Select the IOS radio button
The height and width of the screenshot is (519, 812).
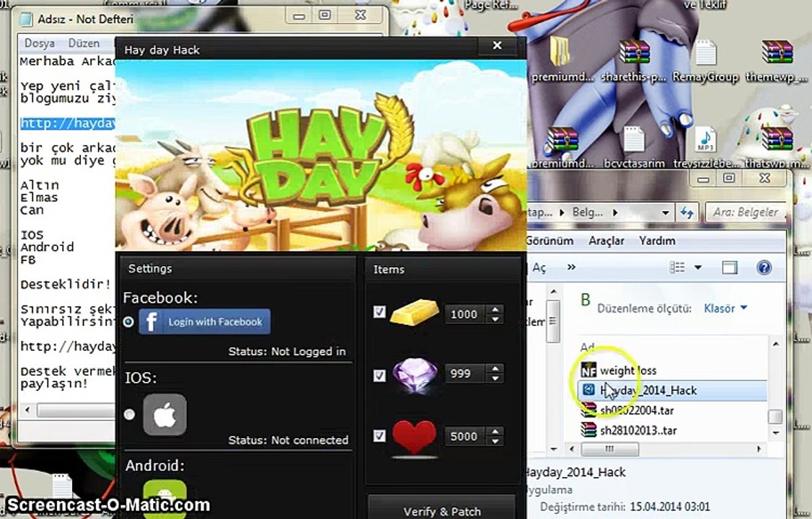pos(130,414)
